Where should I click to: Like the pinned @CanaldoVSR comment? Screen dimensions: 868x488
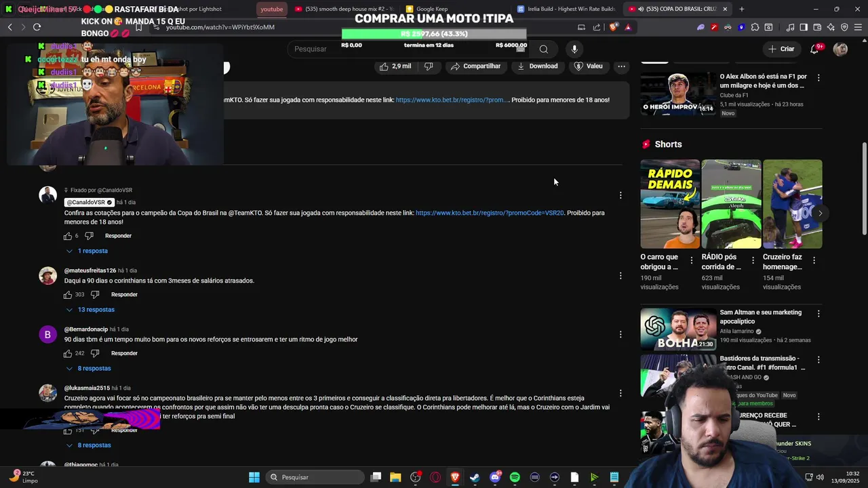(x=68, y=236)
